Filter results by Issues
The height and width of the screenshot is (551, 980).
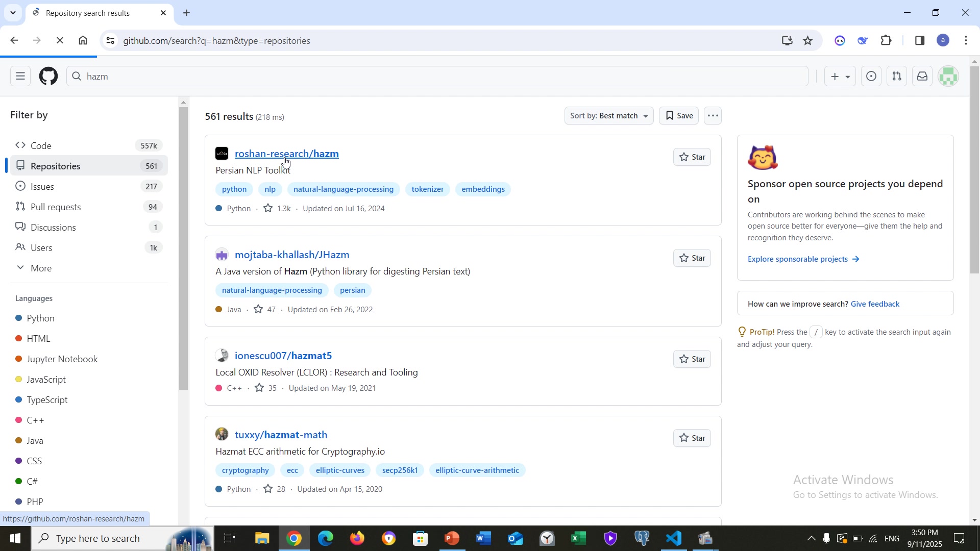click(x=42, y=187)
